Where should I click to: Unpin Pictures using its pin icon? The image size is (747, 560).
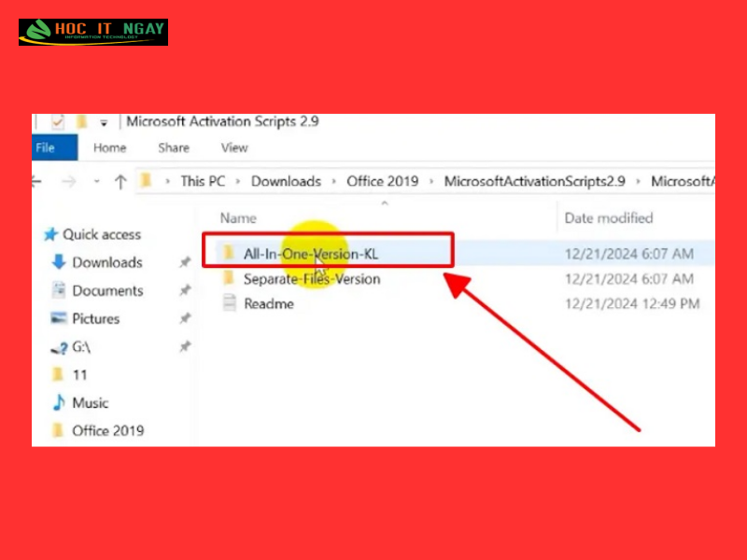pyautogui.click(x=185, y=318)
